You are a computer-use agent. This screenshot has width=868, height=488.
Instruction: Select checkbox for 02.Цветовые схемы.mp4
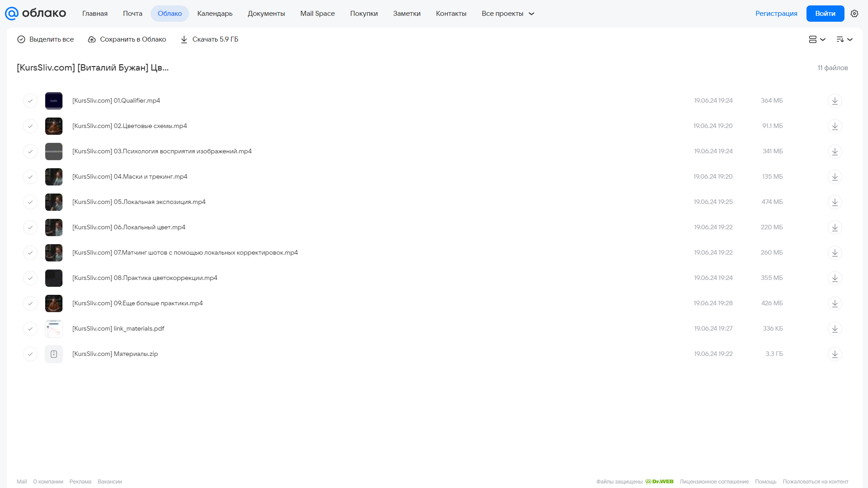coord(30,126)
